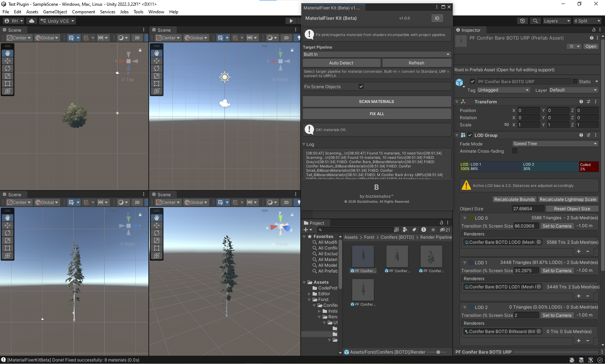
Task: Uncheck the active checkbox beside PF Conifer Bare BOTD URP
Action: tap(472, 81)
